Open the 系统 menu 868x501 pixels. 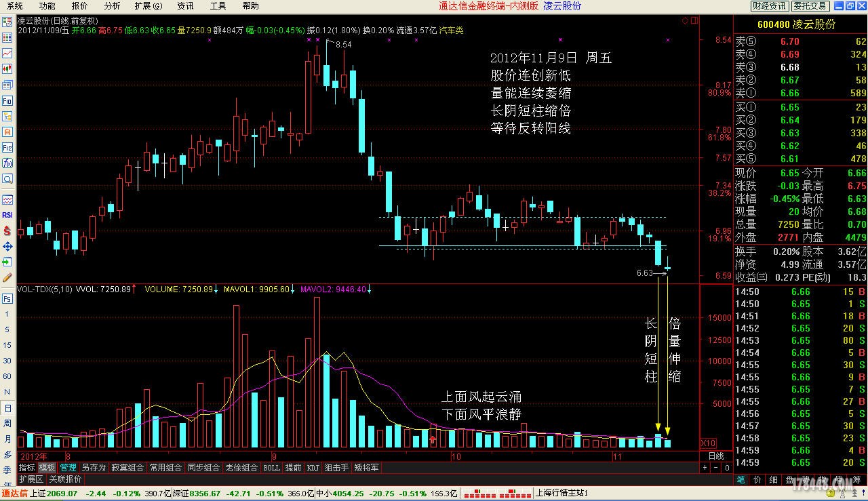(15, 6)
